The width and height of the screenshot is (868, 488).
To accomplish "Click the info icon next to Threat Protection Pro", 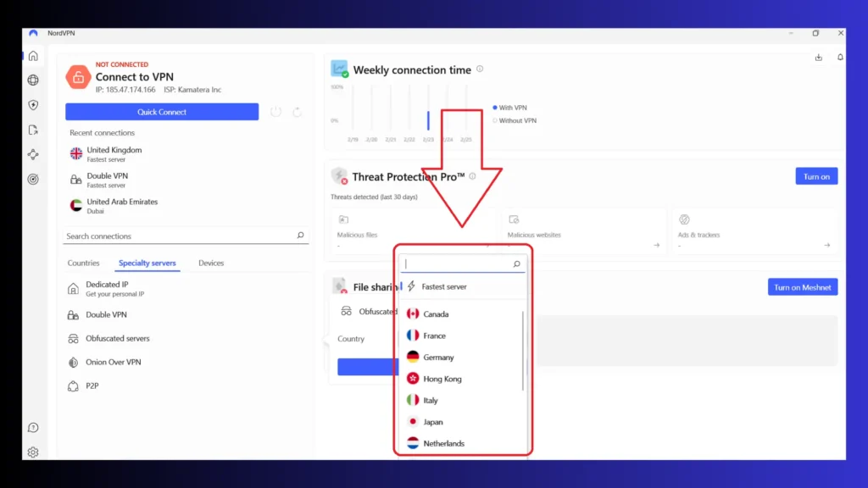I will (472, 176).
